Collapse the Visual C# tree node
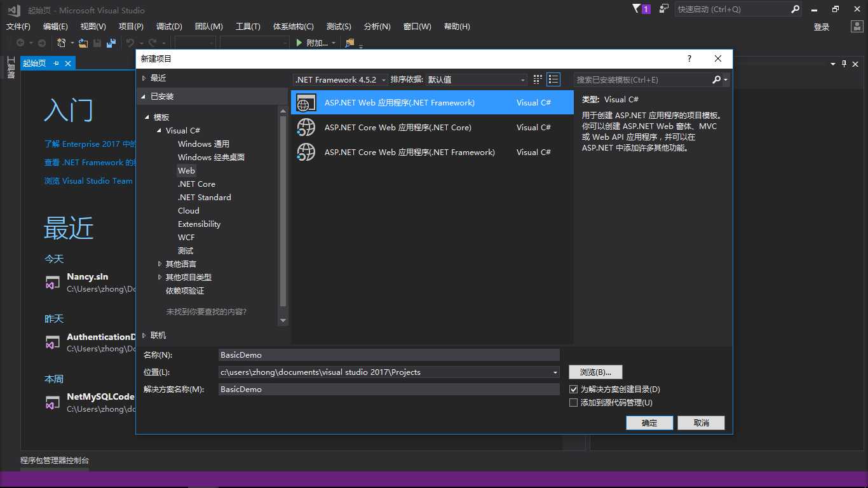The image size is (868, 488). pyautogui.click(x=159, y=130)
